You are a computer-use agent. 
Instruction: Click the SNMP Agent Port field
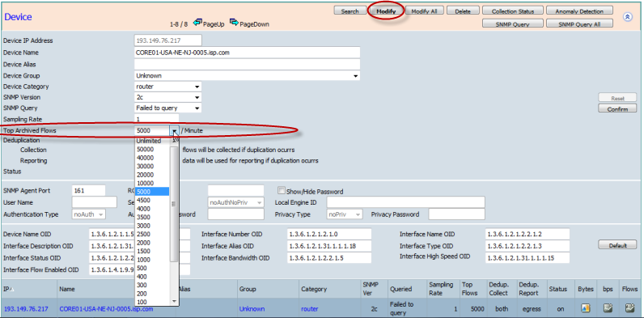(x=89, y=191)
